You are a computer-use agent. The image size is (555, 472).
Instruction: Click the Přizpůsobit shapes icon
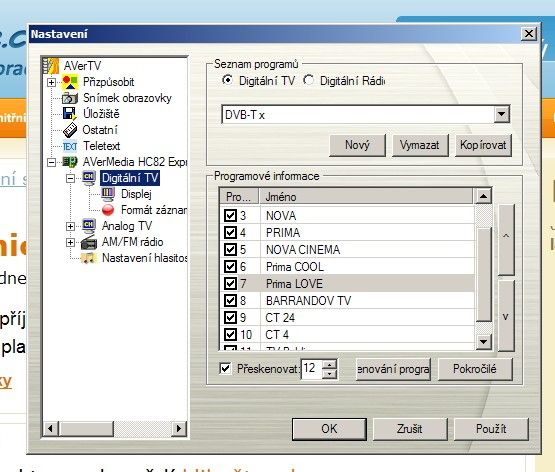tap(70, 82)
